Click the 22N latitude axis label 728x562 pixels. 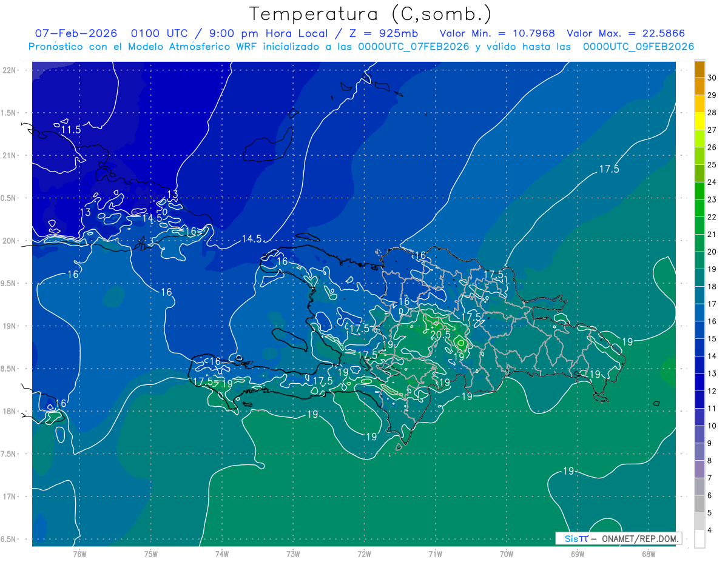pyautogui.click(x=9, y=70)
